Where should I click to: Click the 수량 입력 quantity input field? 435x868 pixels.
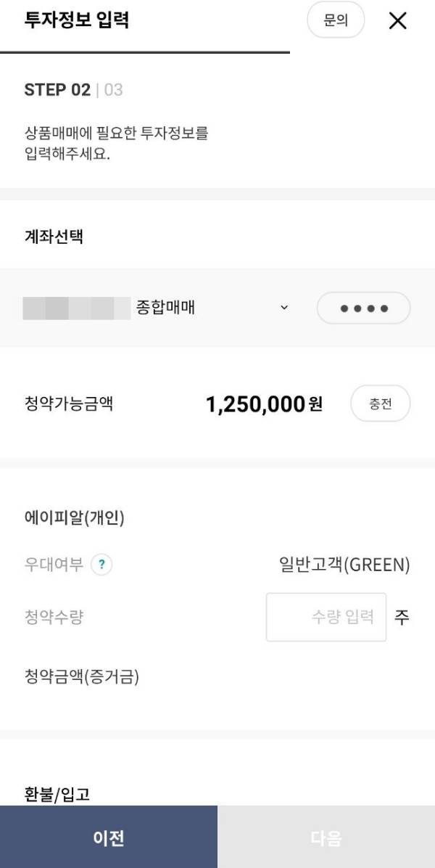326,616
